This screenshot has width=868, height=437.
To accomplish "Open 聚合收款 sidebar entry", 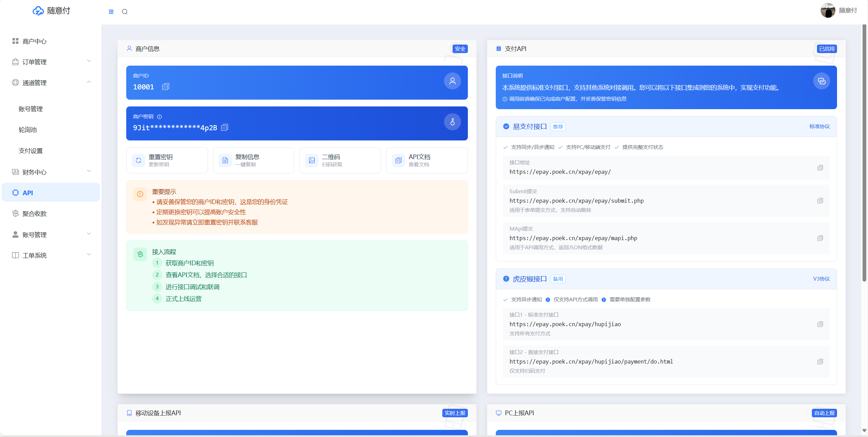I will point(34,214).
